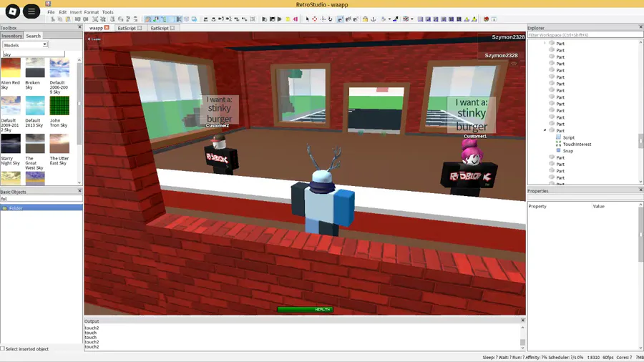Screen dimensions: 644x362
Task: Select the Snap item in Explorer
Action: [567, 151]
